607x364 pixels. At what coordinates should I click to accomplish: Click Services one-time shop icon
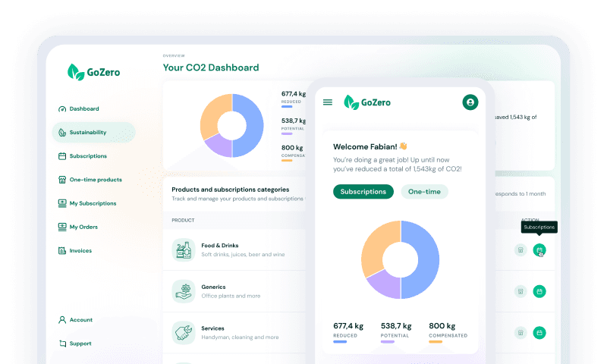click(x=521, y=333)
